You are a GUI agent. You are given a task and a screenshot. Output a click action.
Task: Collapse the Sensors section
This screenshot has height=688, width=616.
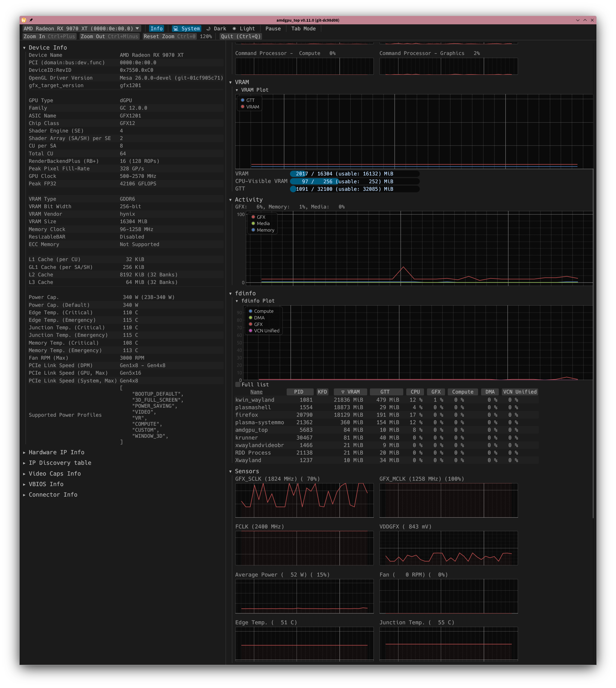click(246, 471)
